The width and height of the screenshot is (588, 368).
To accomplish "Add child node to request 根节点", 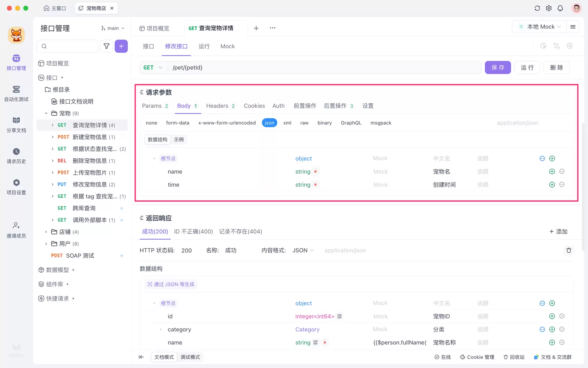I will pos(552,158).
